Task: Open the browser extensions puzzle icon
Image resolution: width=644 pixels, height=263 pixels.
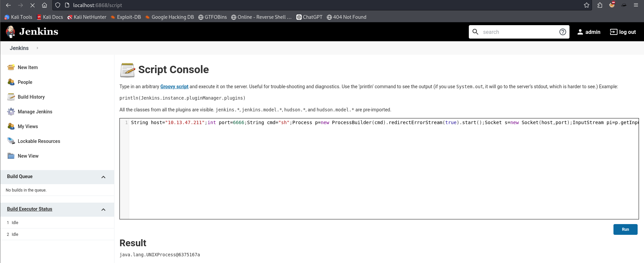Action: point(600,5)
